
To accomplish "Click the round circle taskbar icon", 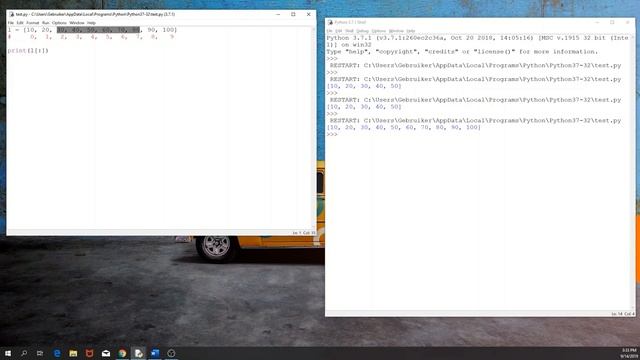I will [171, 353].
